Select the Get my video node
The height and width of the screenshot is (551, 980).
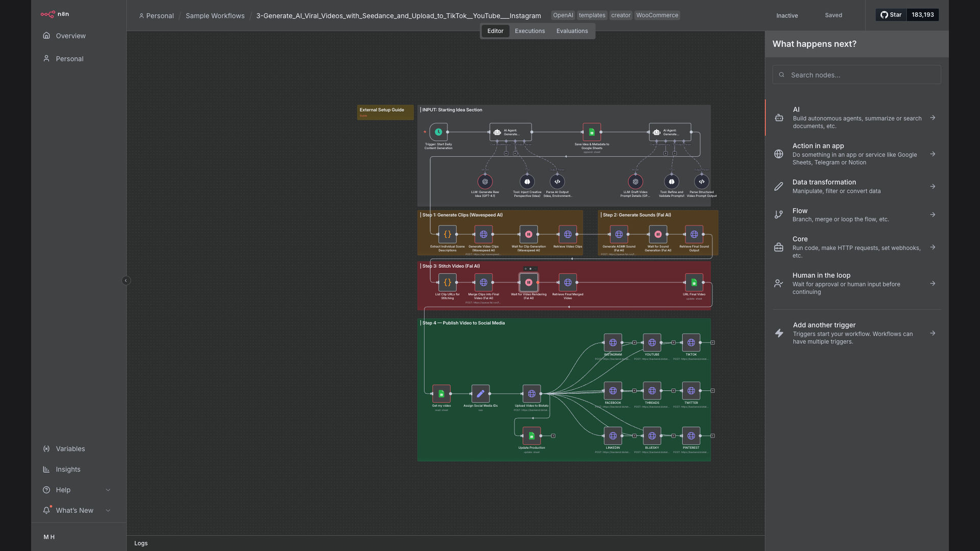coord(442,394)
